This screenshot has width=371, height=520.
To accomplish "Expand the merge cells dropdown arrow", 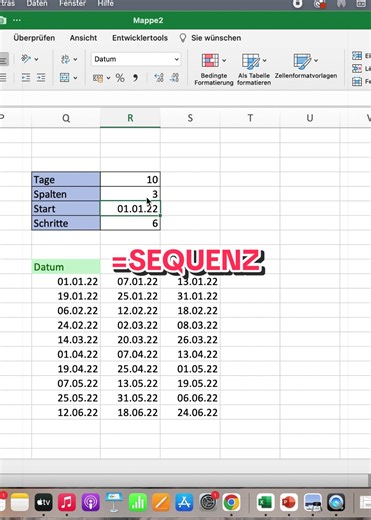I will pyautogui.click(x=75, y=78).
